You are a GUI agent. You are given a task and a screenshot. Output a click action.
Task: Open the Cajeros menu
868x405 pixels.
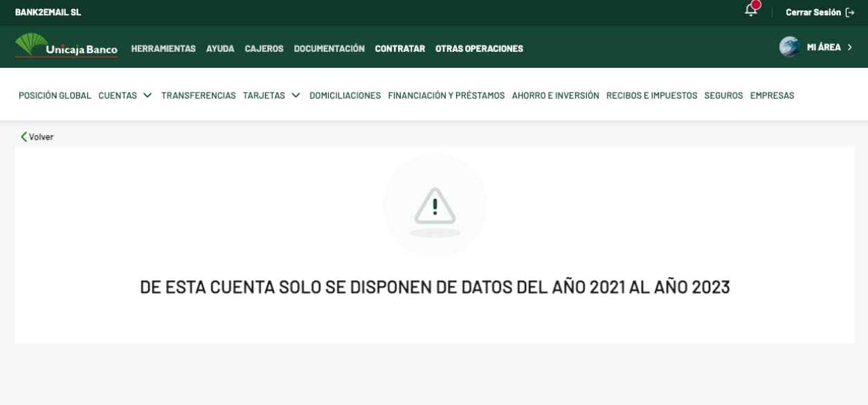pyautogui.click(x=264, y=48)
